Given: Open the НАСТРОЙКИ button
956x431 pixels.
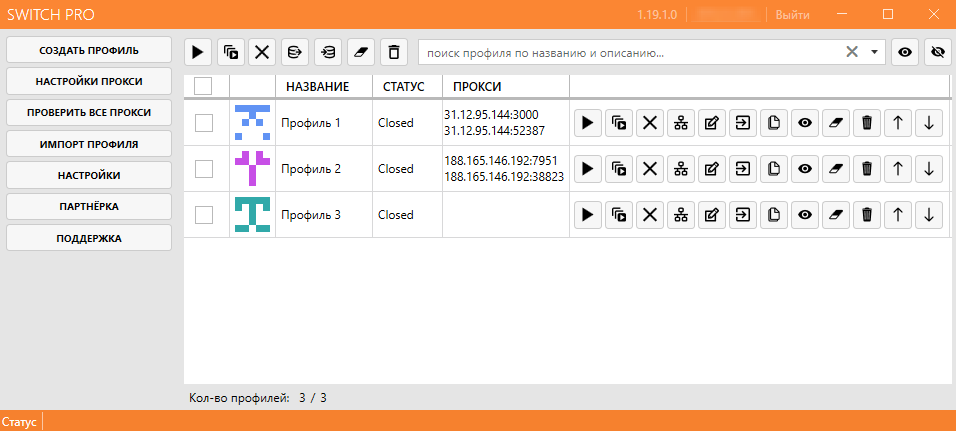Looking at the screenshot, I should [x=89, y=176].
